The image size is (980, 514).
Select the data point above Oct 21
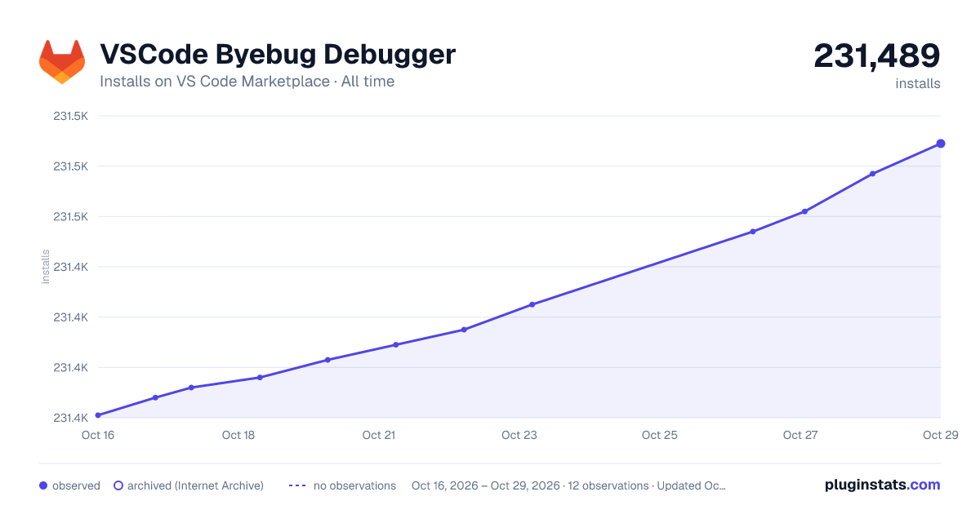tap(395, 344)
